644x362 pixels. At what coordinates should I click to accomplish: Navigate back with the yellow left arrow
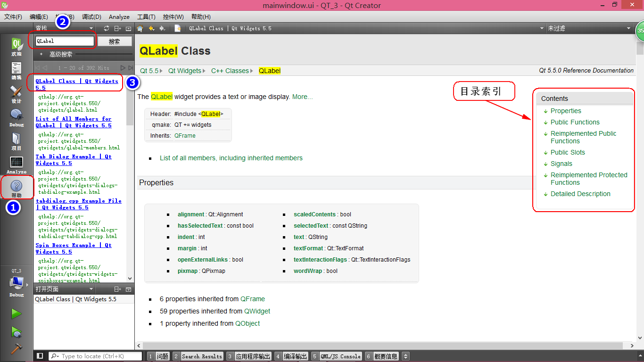click(151, 28)
